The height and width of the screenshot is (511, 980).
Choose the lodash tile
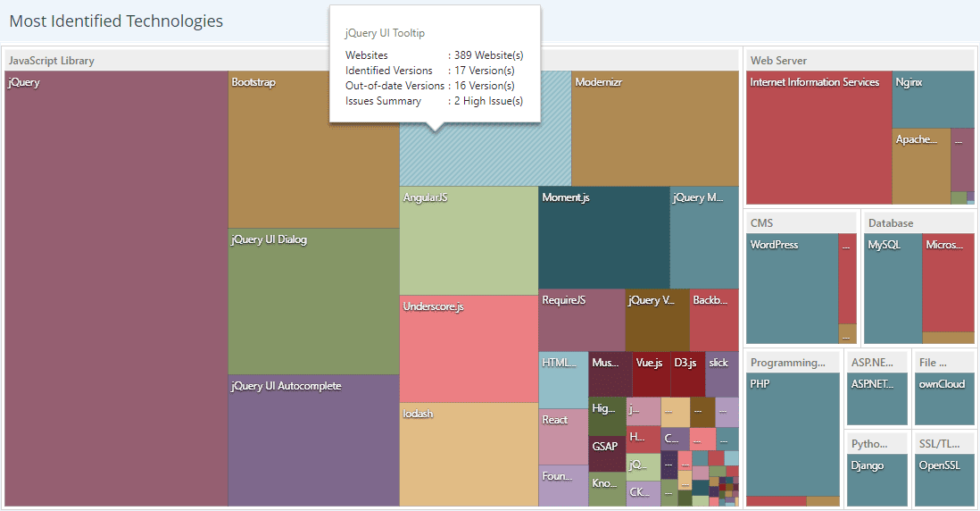point(469,454)
